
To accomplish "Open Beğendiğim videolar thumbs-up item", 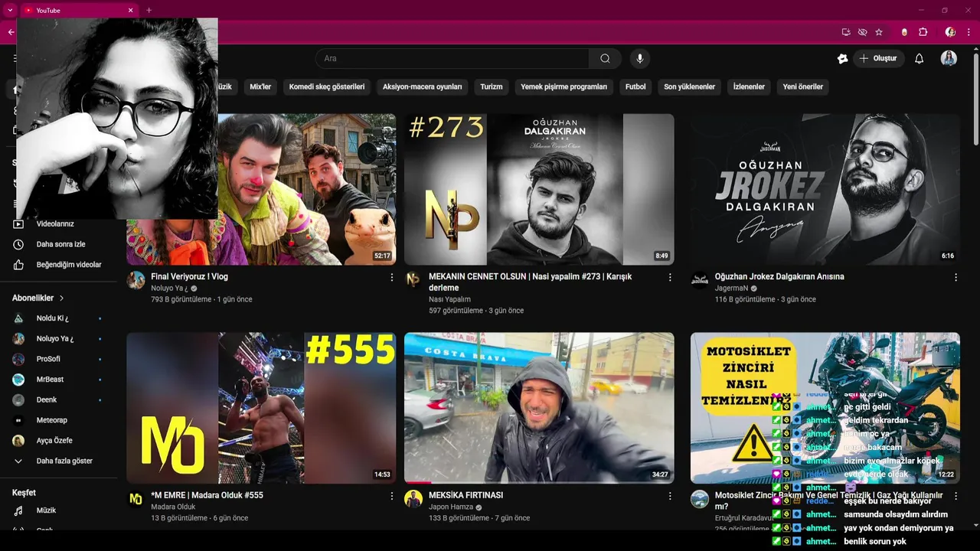I will point(69,265).
